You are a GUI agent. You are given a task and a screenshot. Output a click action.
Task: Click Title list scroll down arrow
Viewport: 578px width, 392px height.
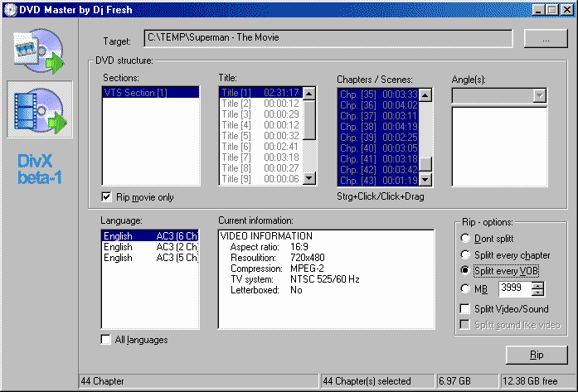pos(309,179)
